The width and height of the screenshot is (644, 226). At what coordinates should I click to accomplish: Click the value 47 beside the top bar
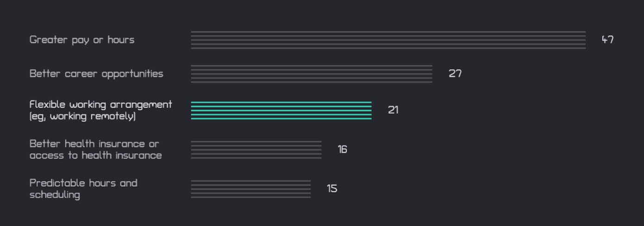click(607, 40)
